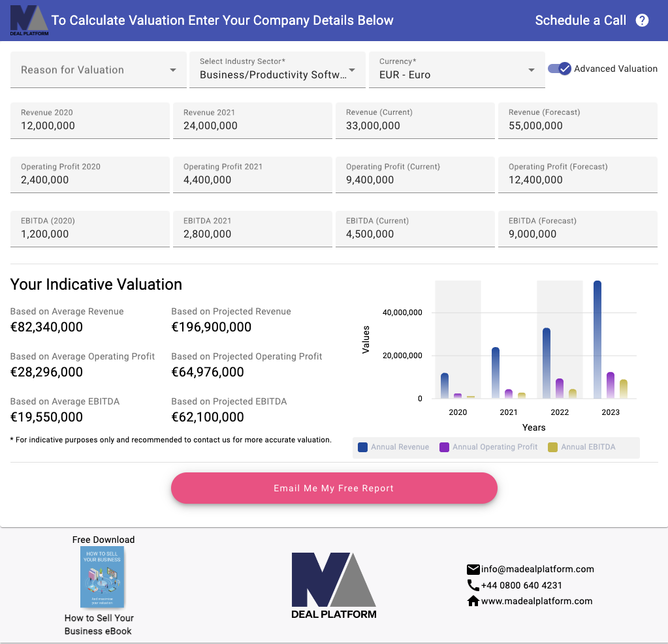Viewport: 668px width, 644px height.
Task: Click the Free Download label
Action: (x=104, y=540)
